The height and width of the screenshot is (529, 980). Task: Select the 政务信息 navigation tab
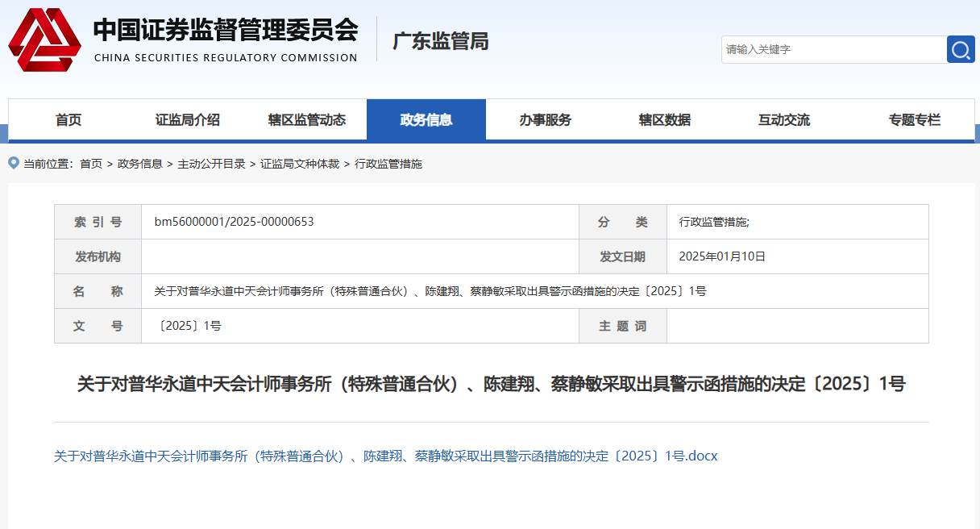click(x=426, y=120)
